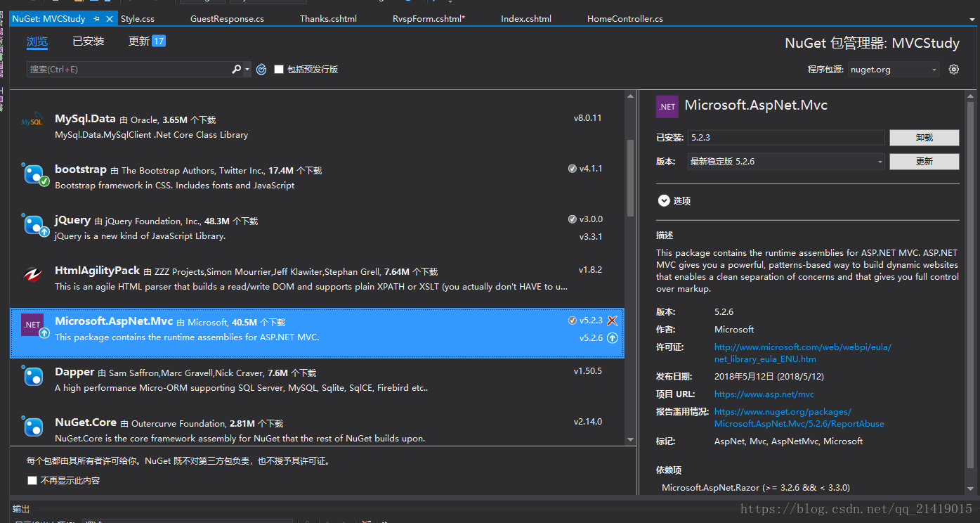Click the .NET icon in details header

click(667, 106)
